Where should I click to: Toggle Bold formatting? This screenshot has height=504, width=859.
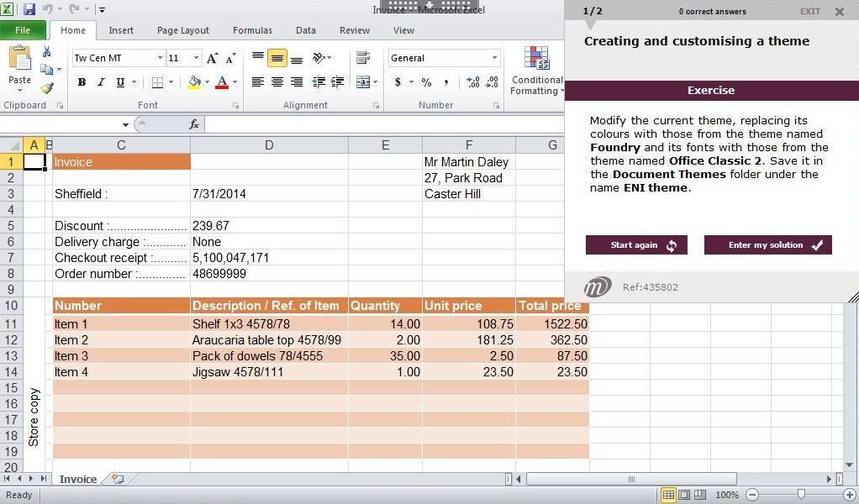coord(82,82)
